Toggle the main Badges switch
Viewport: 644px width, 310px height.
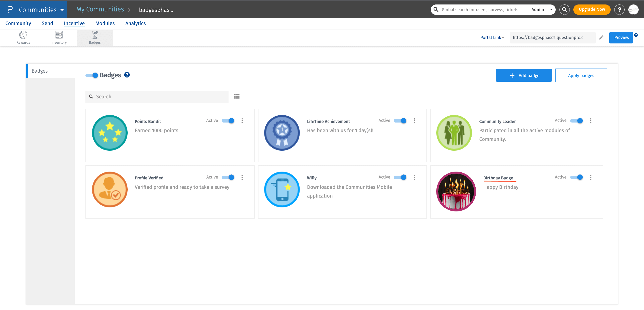[92, 75]
